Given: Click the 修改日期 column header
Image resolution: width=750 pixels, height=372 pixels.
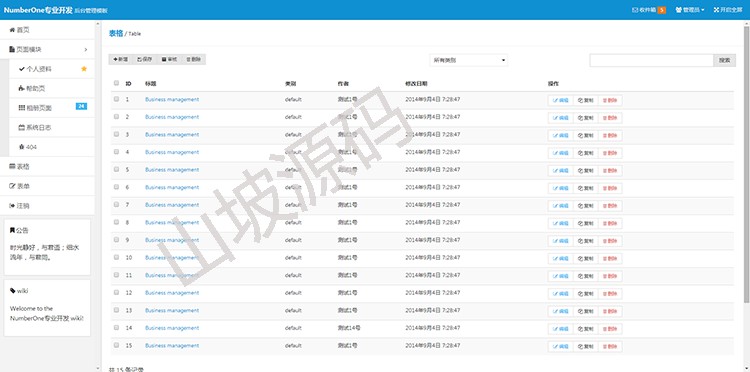Looking at the screenshot, I should [416, 84].
